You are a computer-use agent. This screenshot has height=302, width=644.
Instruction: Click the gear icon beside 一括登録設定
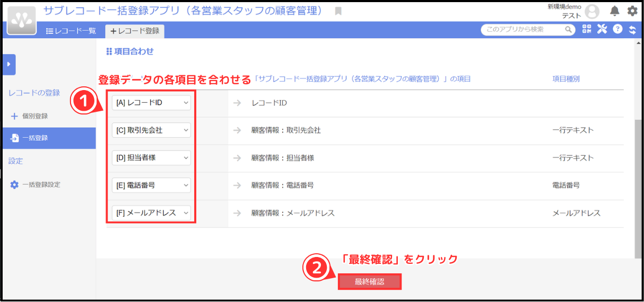(14, 185)
